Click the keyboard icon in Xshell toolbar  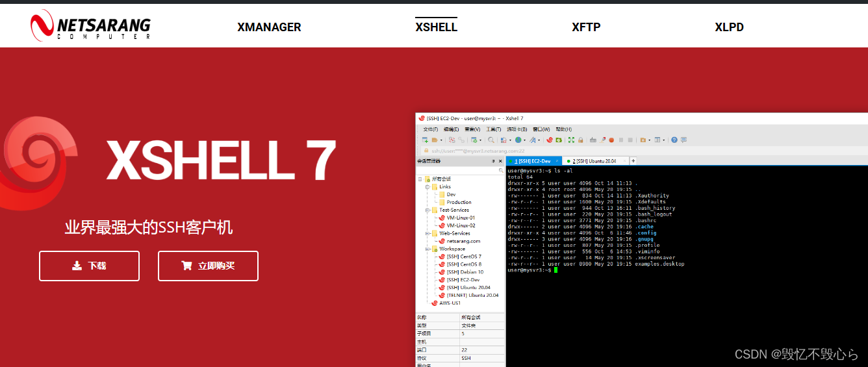tap(593, 140)
